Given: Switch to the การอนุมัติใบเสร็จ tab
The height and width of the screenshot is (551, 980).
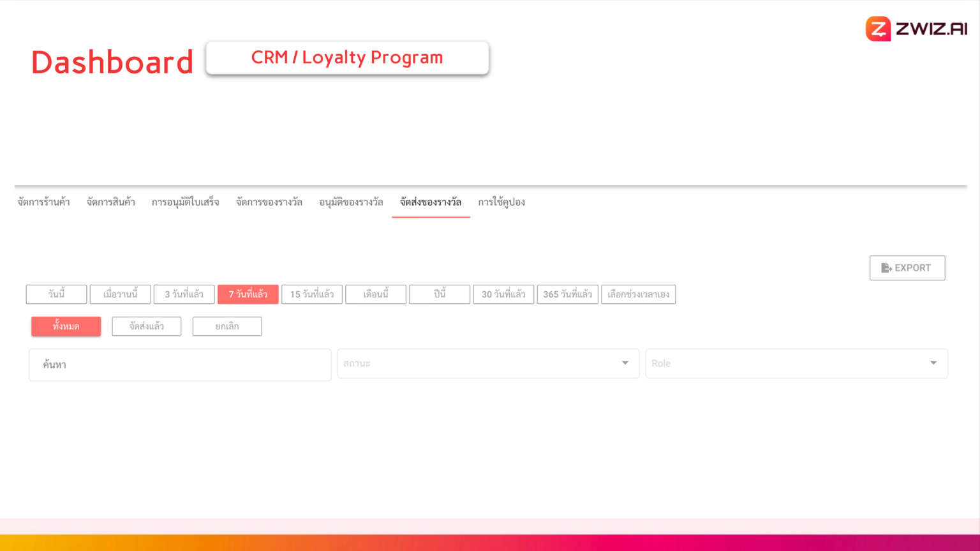Looking at the screenshot, I should click(x=186, y=202).
